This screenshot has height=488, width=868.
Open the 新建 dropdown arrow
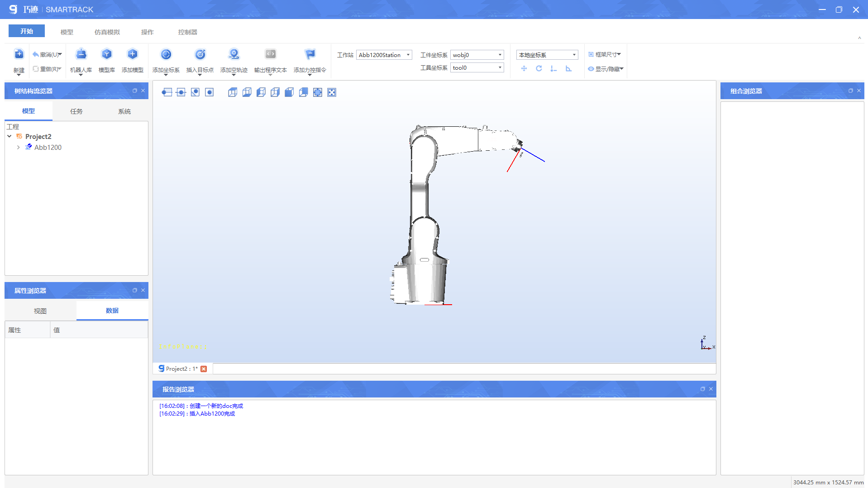pyautogui.click(x=19, y=75)
